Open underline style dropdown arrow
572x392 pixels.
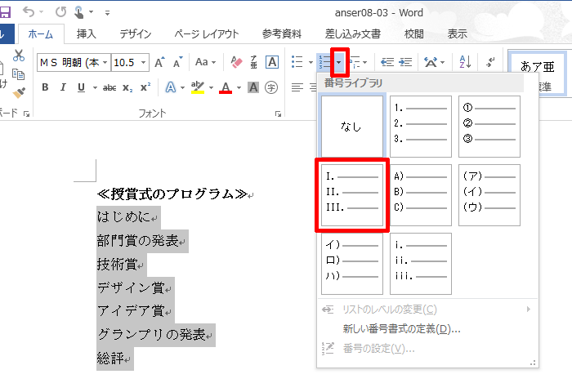(x=95, y=87)
